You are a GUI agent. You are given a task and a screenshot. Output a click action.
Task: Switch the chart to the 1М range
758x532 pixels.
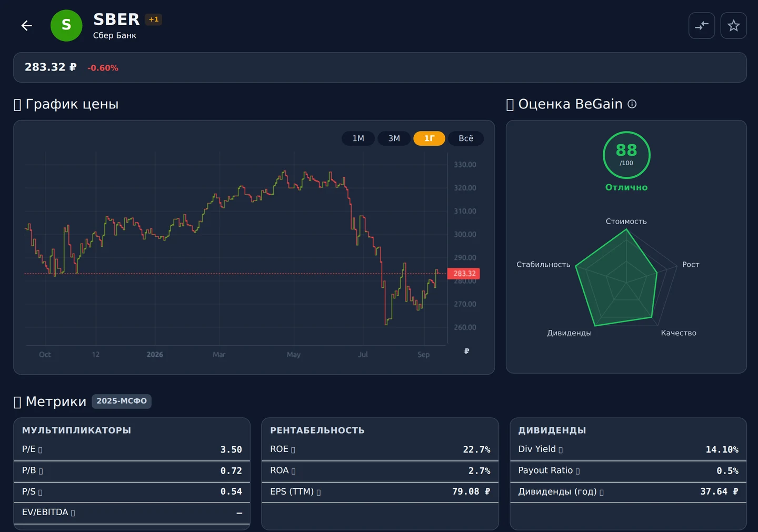pyautogui.click(x=358, y=138)
